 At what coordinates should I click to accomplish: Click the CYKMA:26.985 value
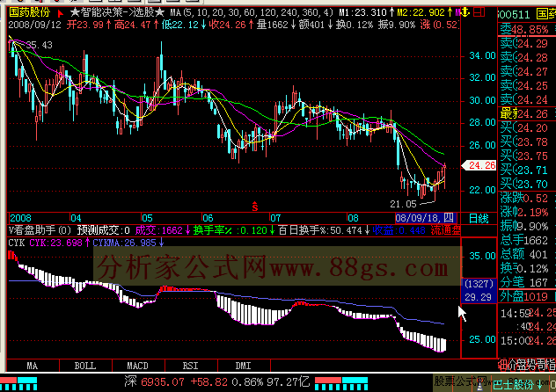128,243
